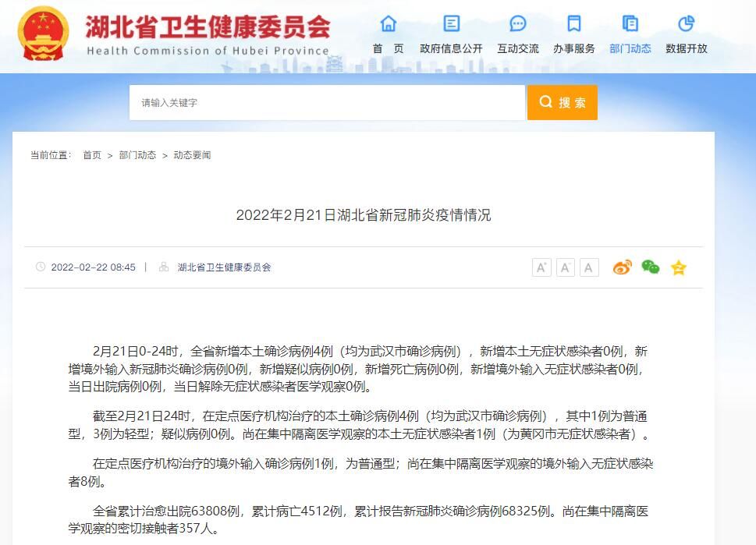Viewport: 756px width, 545px height.
Task: Click 动态要闻 in the breadcrumb trail
Action: (x=192, y=155)
